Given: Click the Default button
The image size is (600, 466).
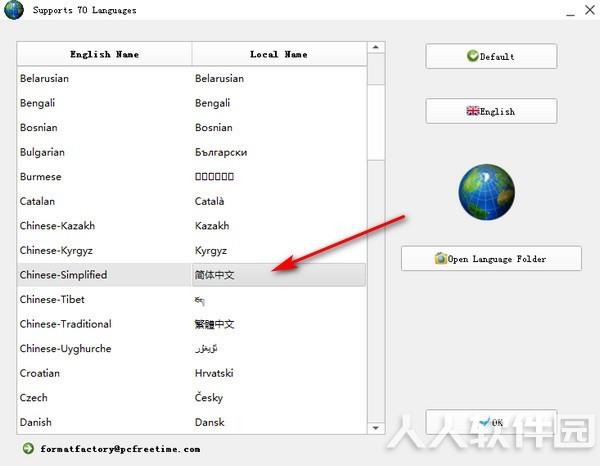Looking at the screenshot, I should [491, 56].
